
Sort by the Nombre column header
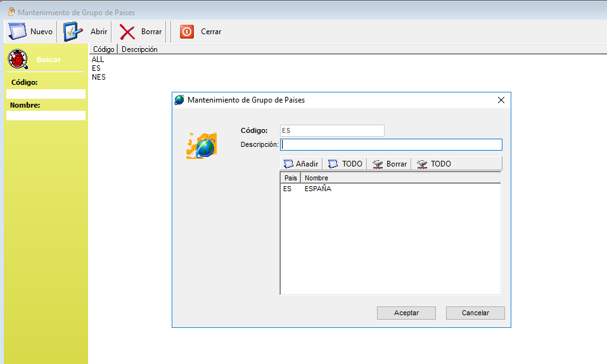tap(317, 178)
